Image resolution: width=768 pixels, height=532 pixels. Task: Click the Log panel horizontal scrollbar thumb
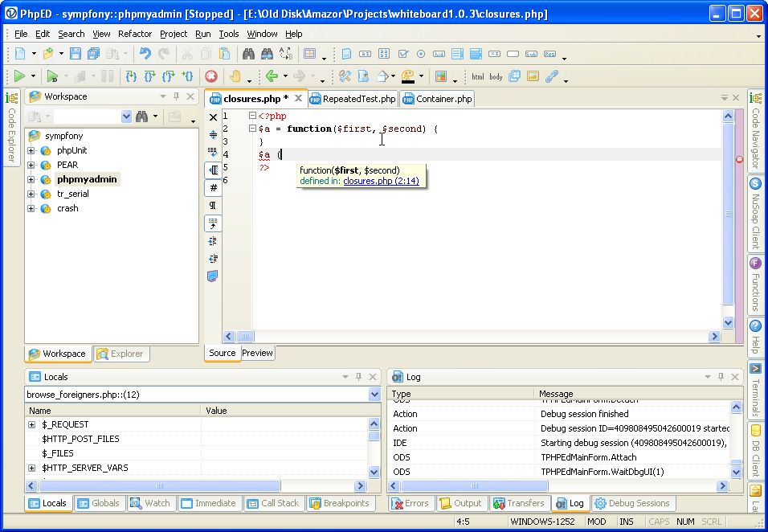tap(475, 486)
